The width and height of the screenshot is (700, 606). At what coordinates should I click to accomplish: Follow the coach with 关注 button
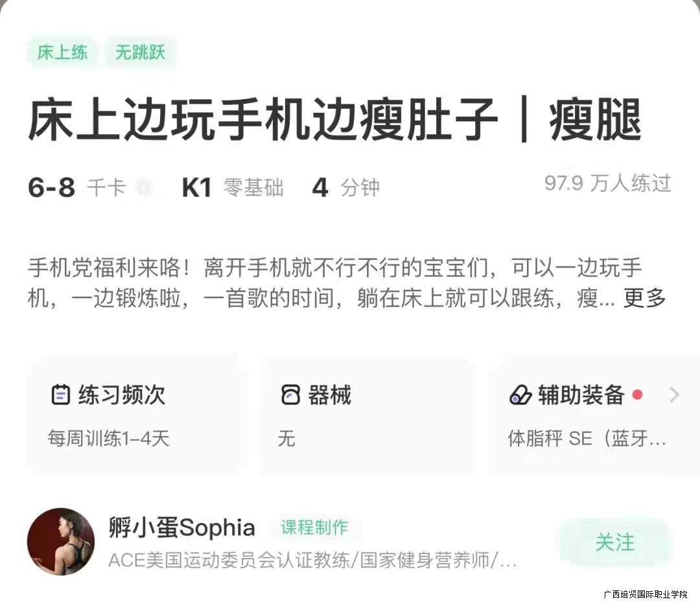click(614, 542)
